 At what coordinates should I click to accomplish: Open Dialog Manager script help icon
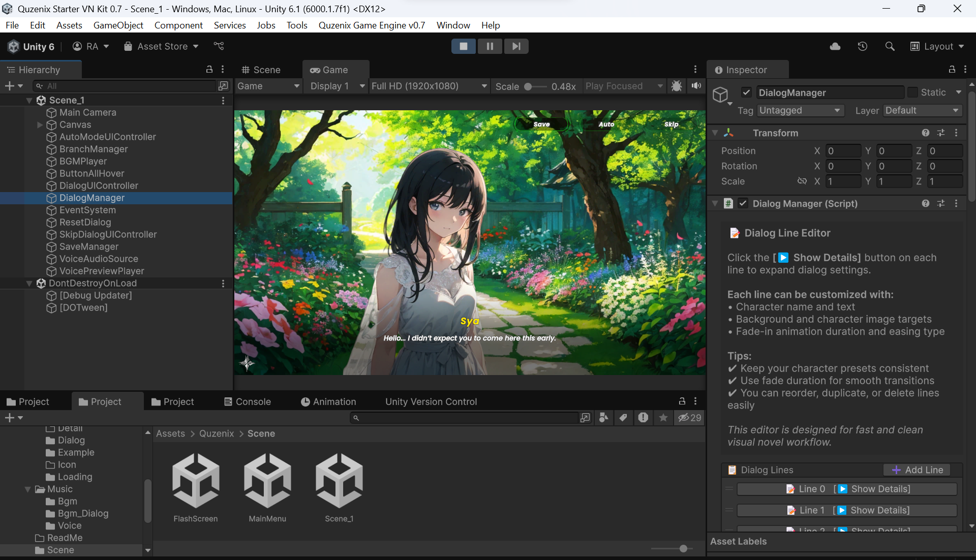pyautogui.click(x=926, y=203)
